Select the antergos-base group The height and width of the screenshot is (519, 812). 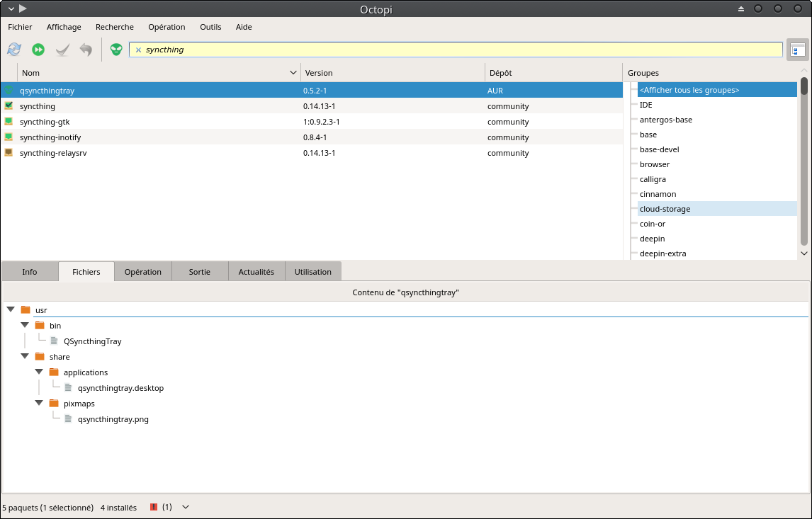[717, 120]
